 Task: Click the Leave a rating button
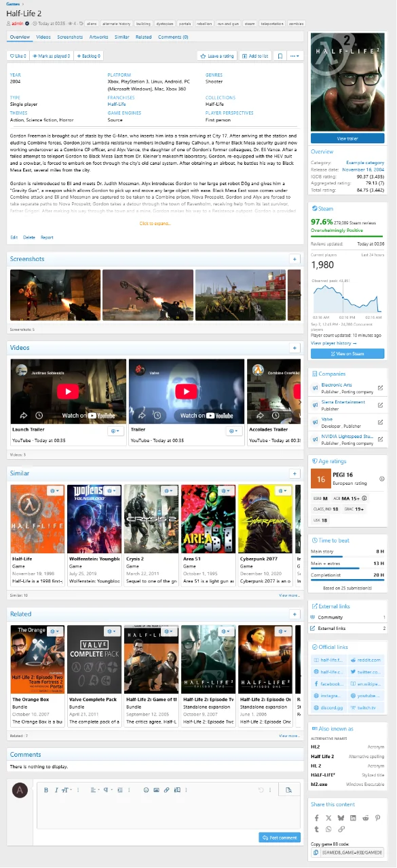tap(218, 56)
